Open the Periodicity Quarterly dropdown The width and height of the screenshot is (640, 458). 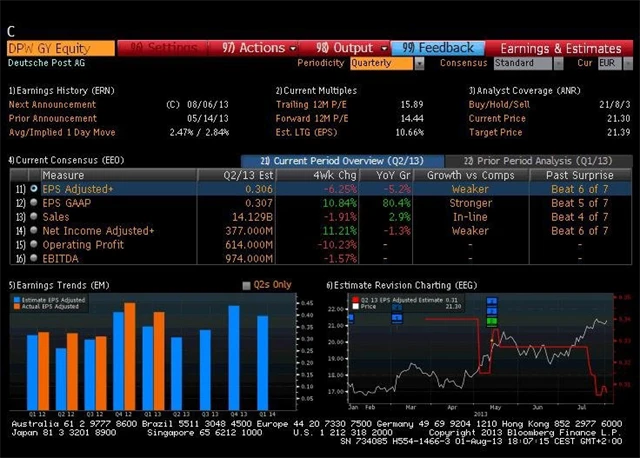click(x=419, y=63)
